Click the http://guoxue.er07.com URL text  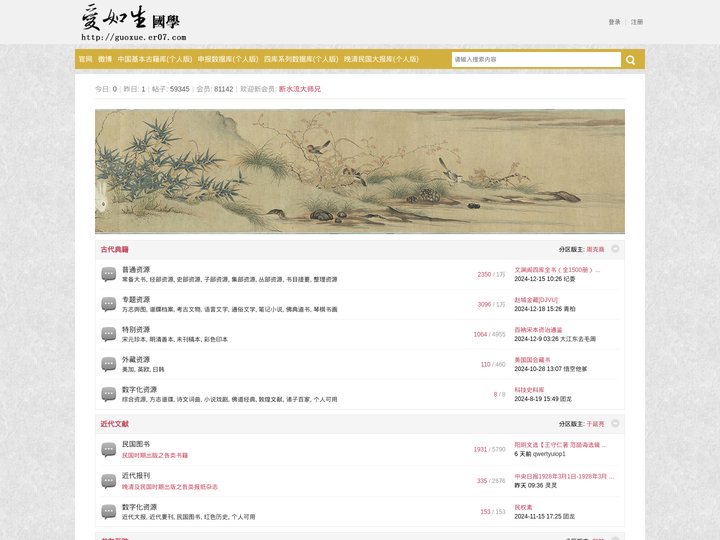pos(134,38)
